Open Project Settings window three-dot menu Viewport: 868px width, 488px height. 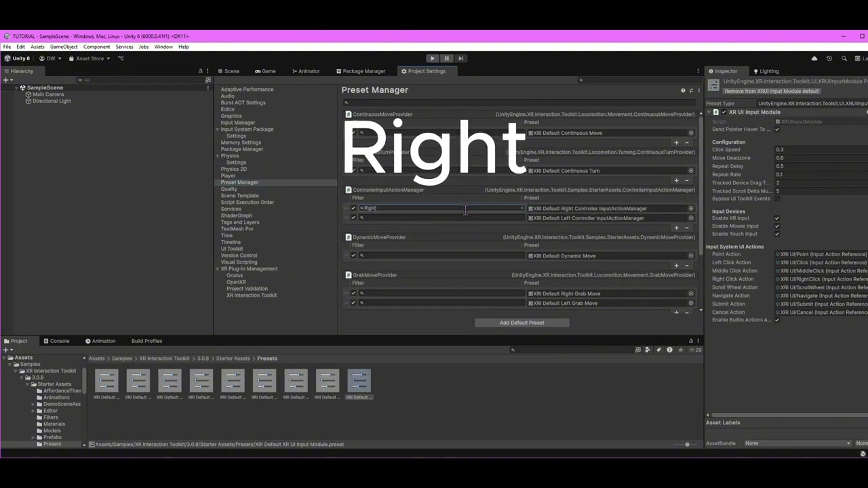(x=698, y=71)
